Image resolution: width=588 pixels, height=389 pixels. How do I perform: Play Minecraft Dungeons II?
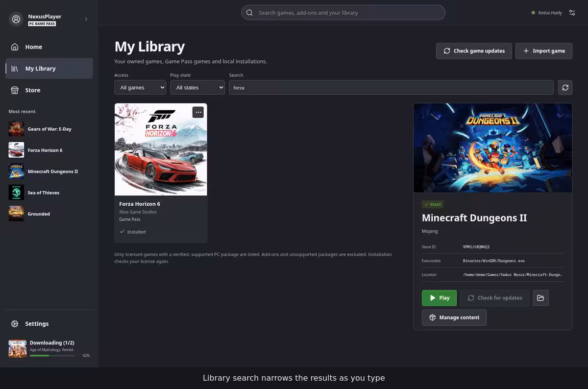(x=439, y=298)
